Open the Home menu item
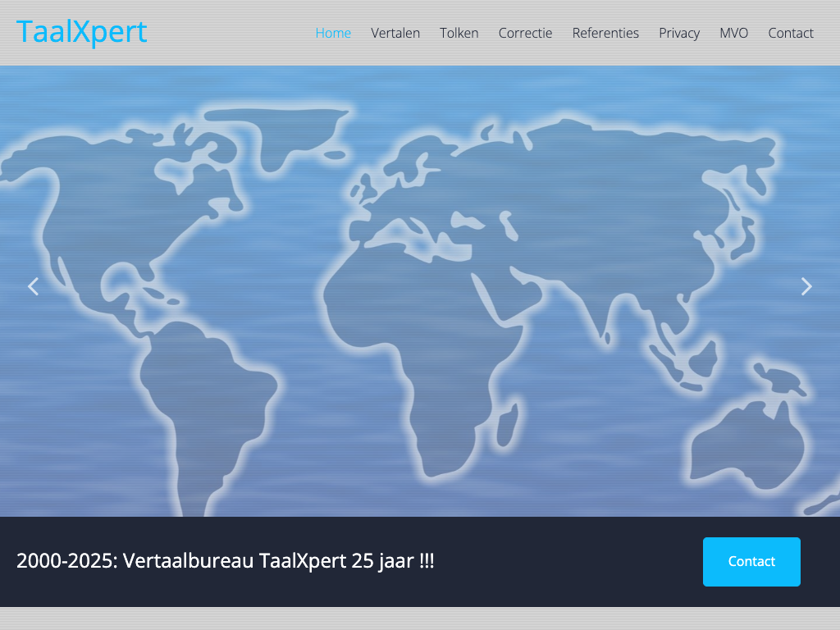 click(x=333, y=33)
